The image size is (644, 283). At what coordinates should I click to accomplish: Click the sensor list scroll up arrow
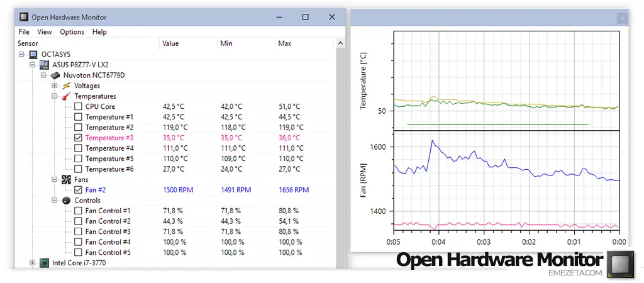click(340, 43)
